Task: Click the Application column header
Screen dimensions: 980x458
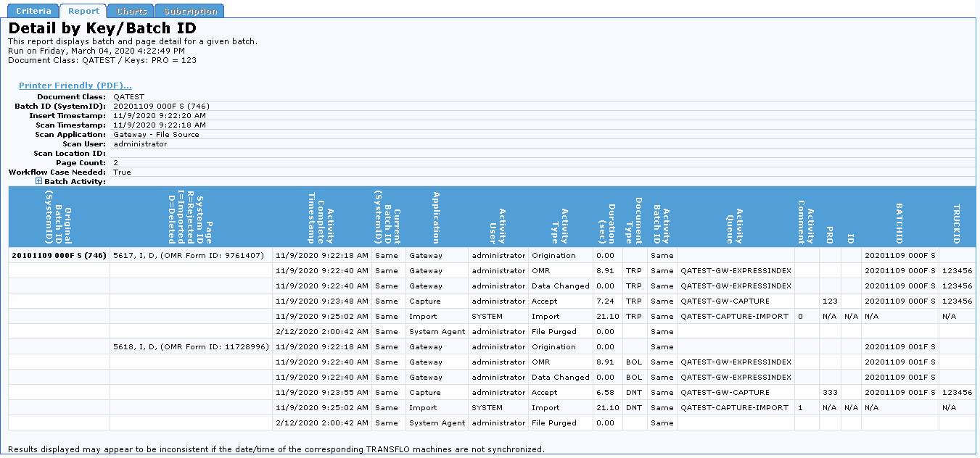Action: [x=437, y=217]
